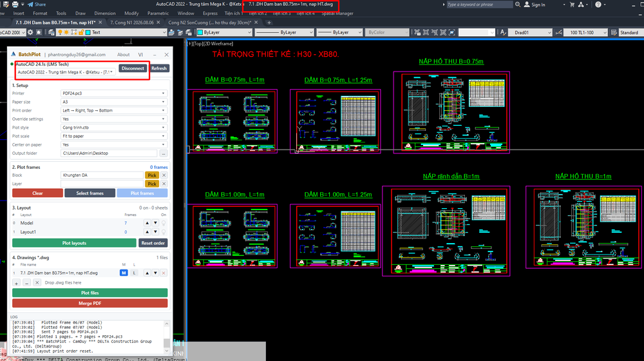This screenshot has width=644, height=361.
Task: Click the Layer States manager icon
Action: pyautogui.click(x=189, y=32)
